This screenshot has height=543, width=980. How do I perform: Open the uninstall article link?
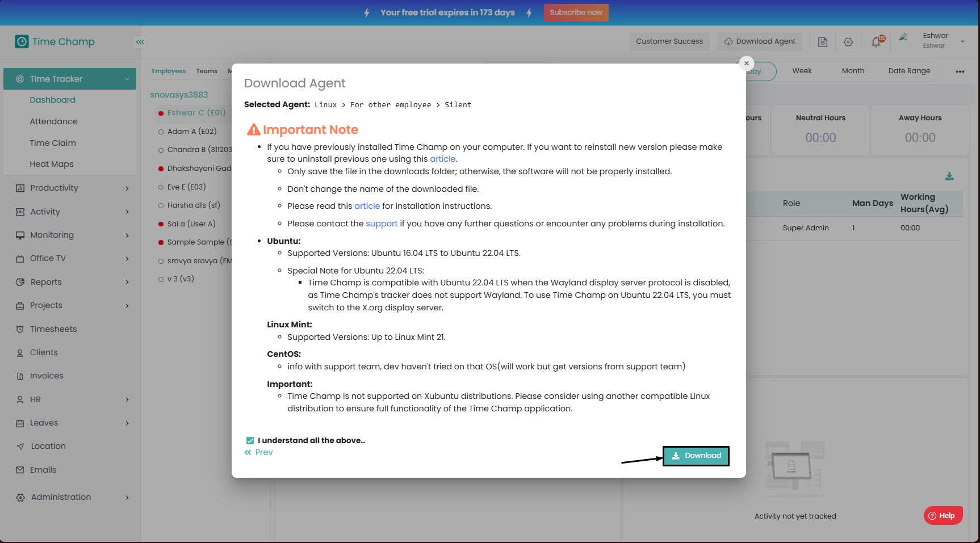tap(443, 159)
